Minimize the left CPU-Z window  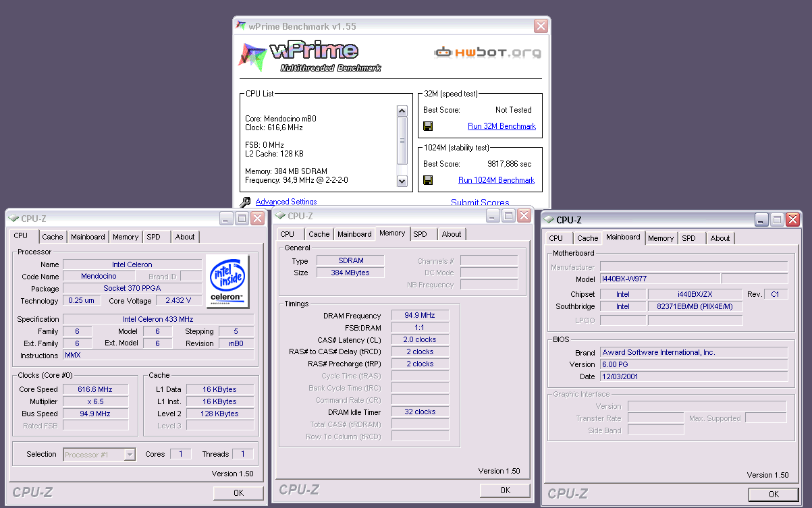click(x=226, y=219)
